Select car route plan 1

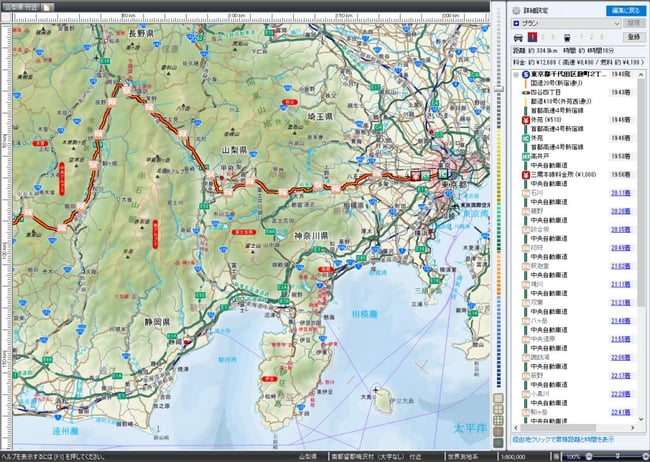[534, 36]
